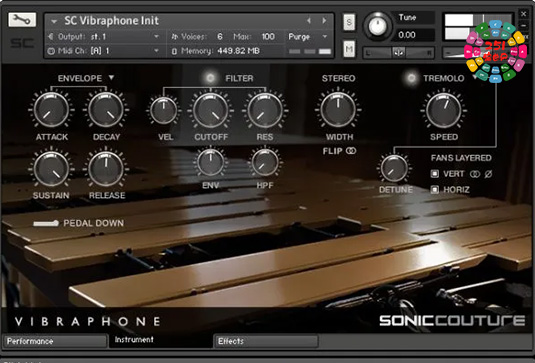Open the Output st.1 dropdown

157,37
